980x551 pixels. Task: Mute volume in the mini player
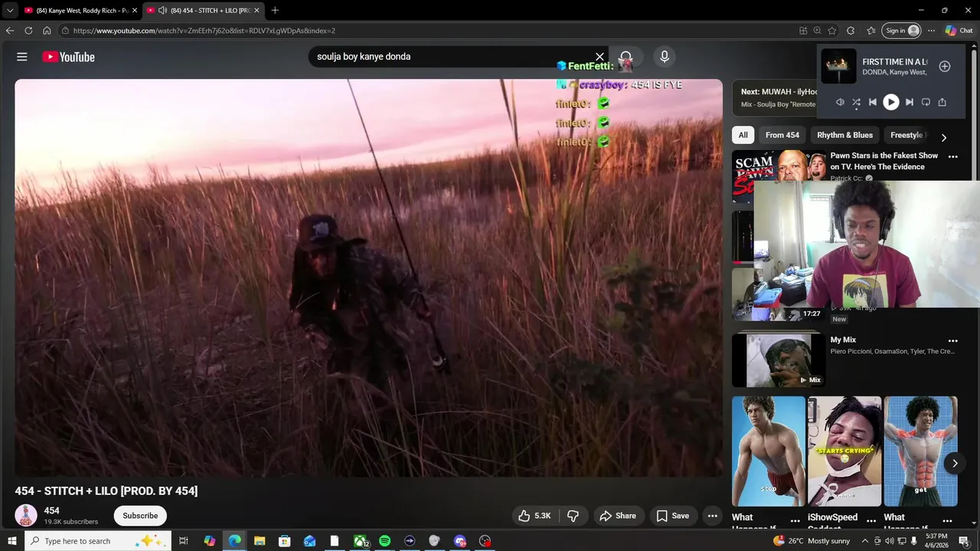[x=840, y=102]
